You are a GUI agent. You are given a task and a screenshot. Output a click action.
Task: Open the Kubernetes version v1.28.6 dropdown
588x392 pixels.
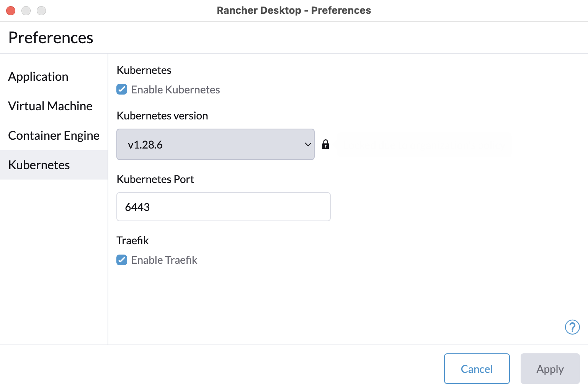click(x=216, y=144)
